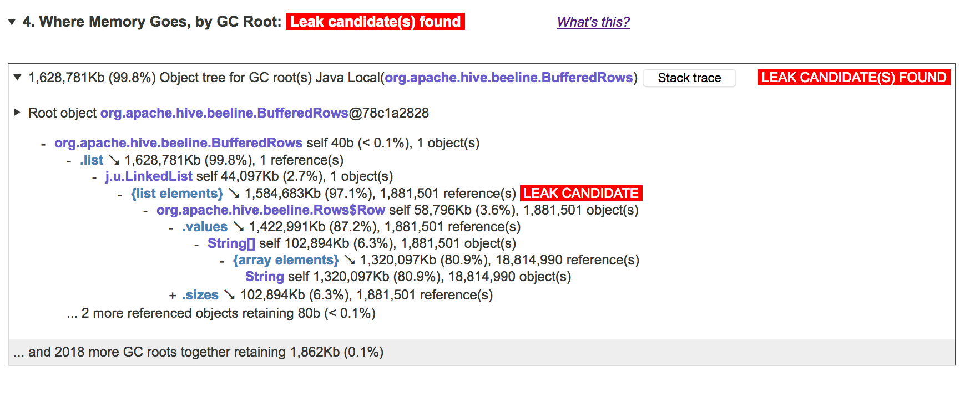
Task: Open the org.apache.hive.beeline.BufferedRows GC root link
Action: pyautogui.click(x=509, y=78)
